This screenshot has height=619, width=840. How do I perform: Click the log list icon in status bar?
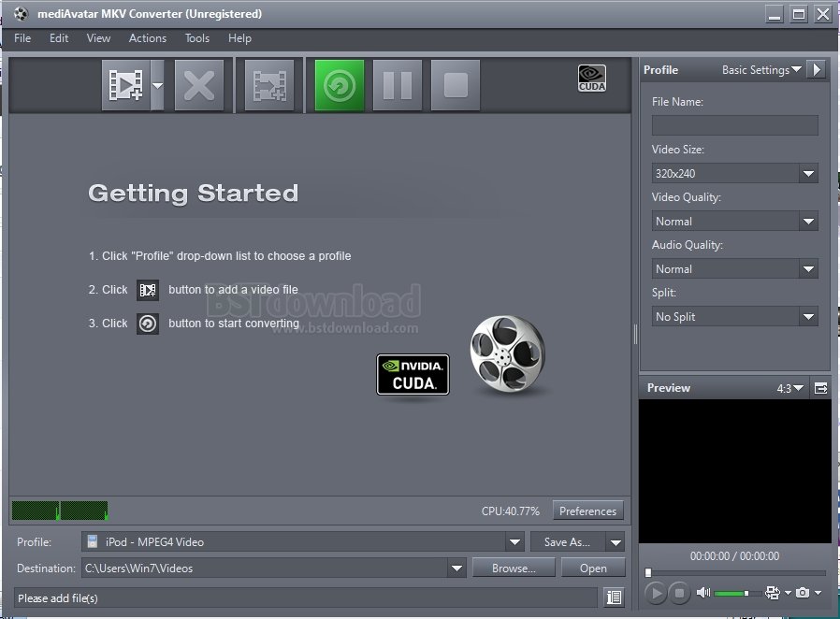pos(614,597)
